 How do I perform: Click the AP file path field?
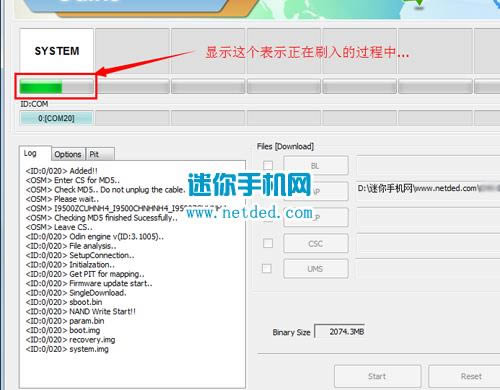[x=428, y=189]
